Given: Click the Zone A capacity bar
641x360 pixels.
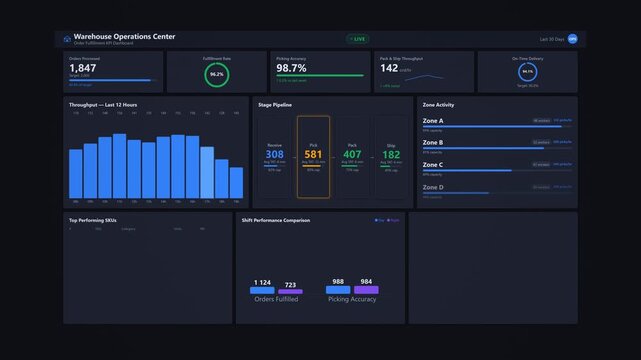Looking at the screenshot, I should [497, 127].
